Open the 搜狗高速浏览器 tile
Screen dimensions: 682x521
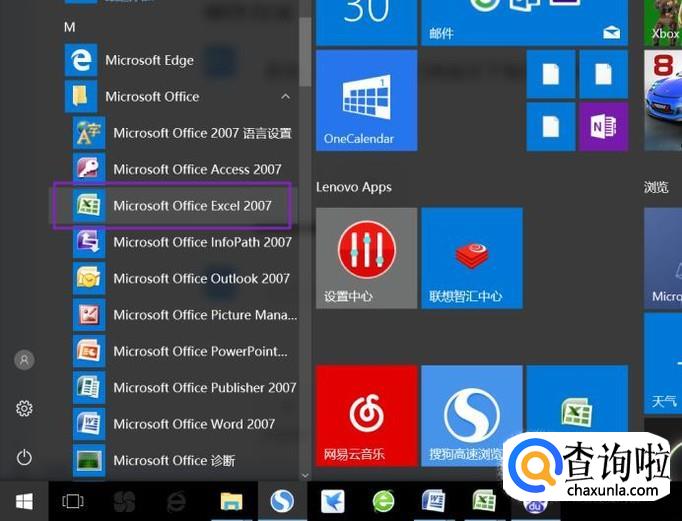coord(472,416)
